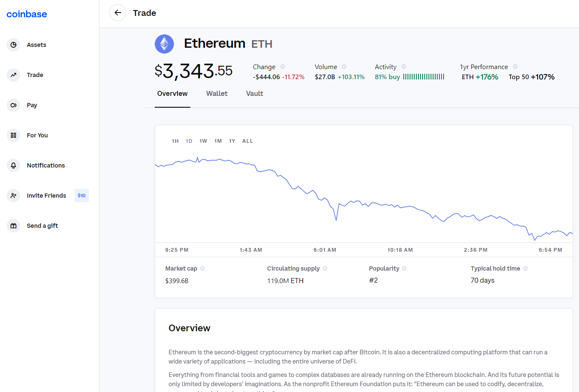Viewport: 579px width, 392px height.
Task: Click the 10:18 AM time axis label
Action: pyautogui.click(x=400, y=250)
